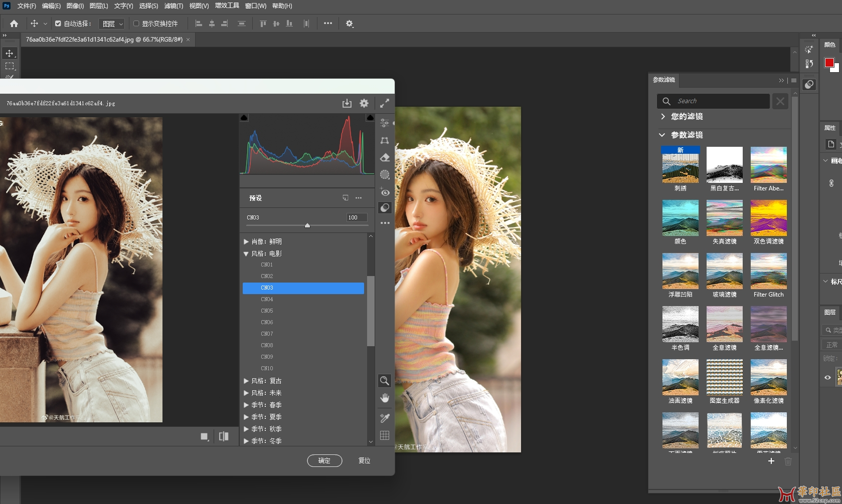Click the CN03 amount value field 100

pos(357,217)
